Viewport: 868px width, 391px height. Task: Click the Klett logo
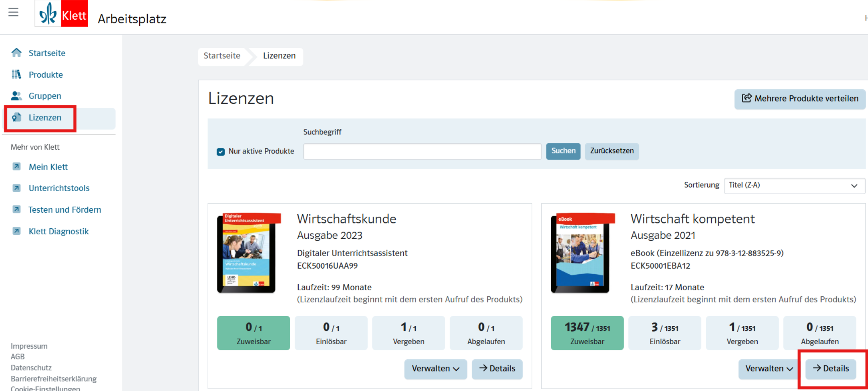pos(62,14)
